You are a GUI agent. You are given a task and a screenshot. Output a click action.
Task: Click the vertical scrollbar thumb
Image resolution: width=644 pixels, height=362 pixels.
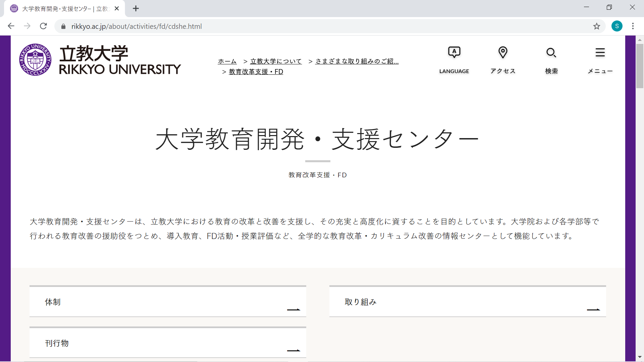[x=640, y=66]
